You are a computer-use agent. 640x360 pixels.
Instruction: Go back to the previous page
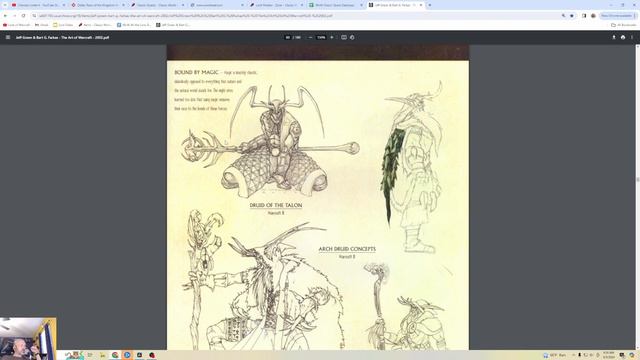point(5,16)
